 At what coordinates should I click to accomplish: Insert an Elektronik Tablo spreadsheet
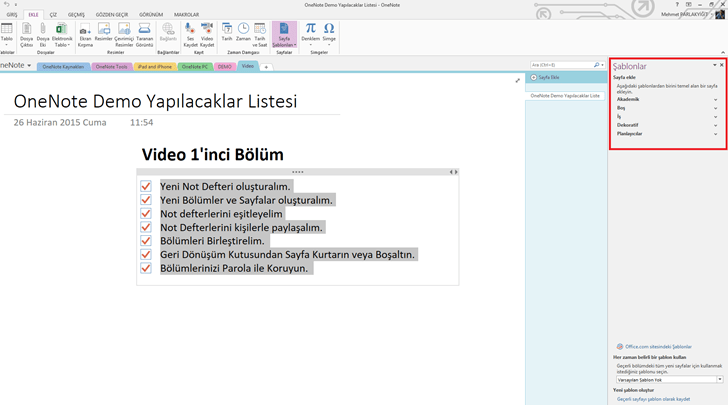pyautogui.click(x=62, y=34)
